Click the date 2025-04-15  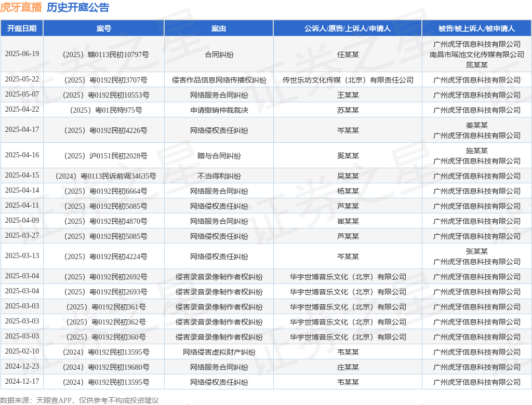[x=22, y=176]
